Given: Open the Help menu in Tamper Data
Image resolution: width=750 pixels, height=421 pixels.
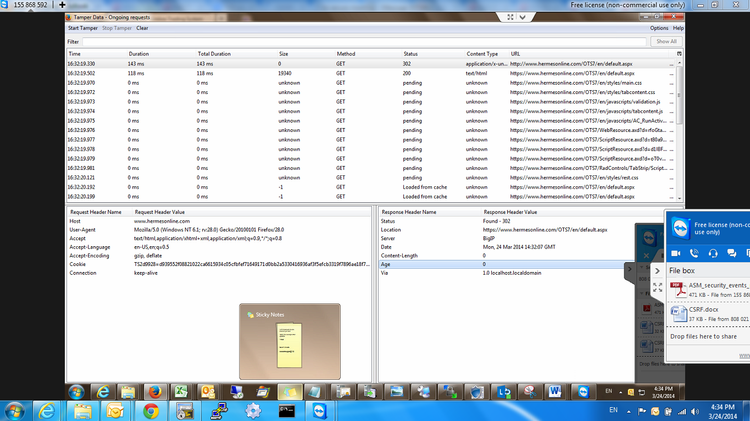Looking at the screenshot, I should click(x=678, y=28).
